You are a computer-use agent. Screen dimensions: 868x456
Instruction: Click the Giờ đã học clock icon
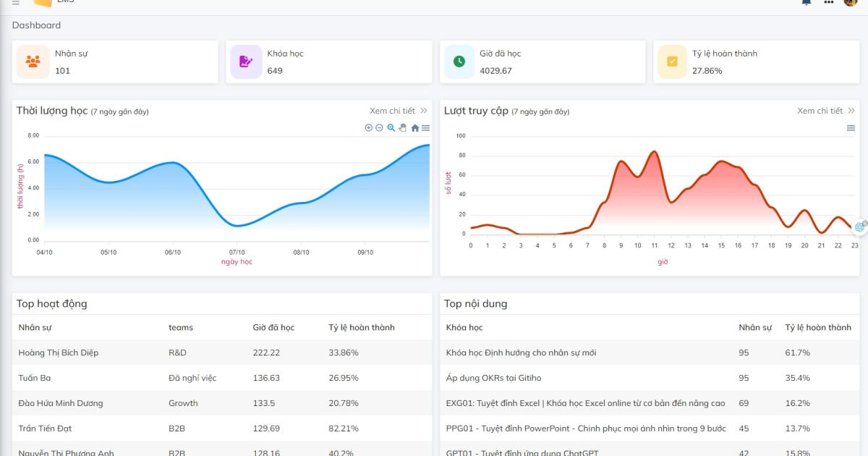click(x=459, y=62)
